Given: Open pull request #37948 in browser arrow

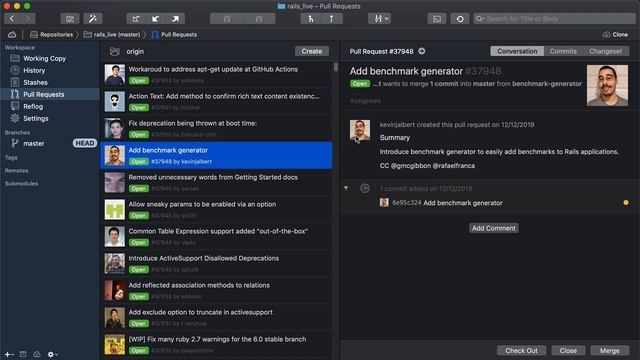Looking at the screenshot, I should pos(422,51).
